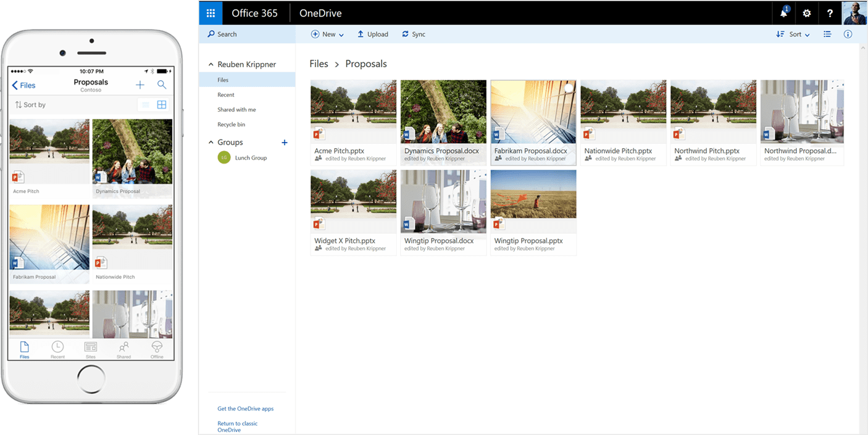
Task: Switch phone to grid view toggle
Action: click(162, 105)
